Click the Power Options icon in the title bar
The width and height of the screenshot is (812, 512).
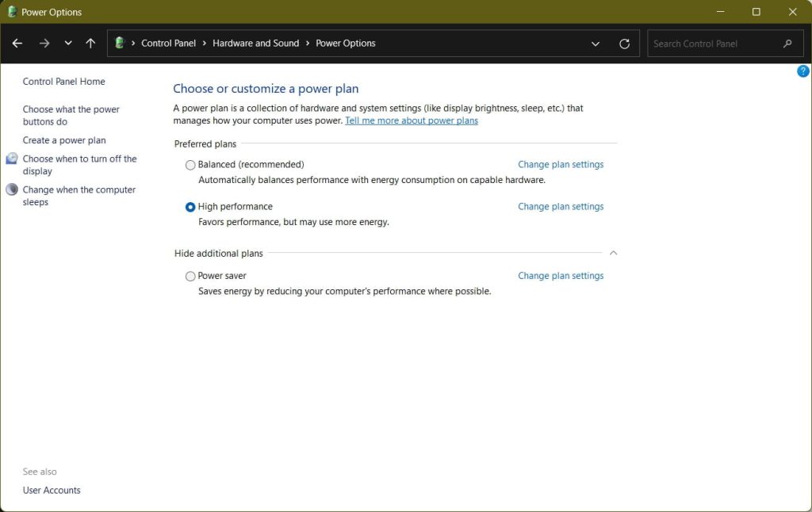coord(10,12)
